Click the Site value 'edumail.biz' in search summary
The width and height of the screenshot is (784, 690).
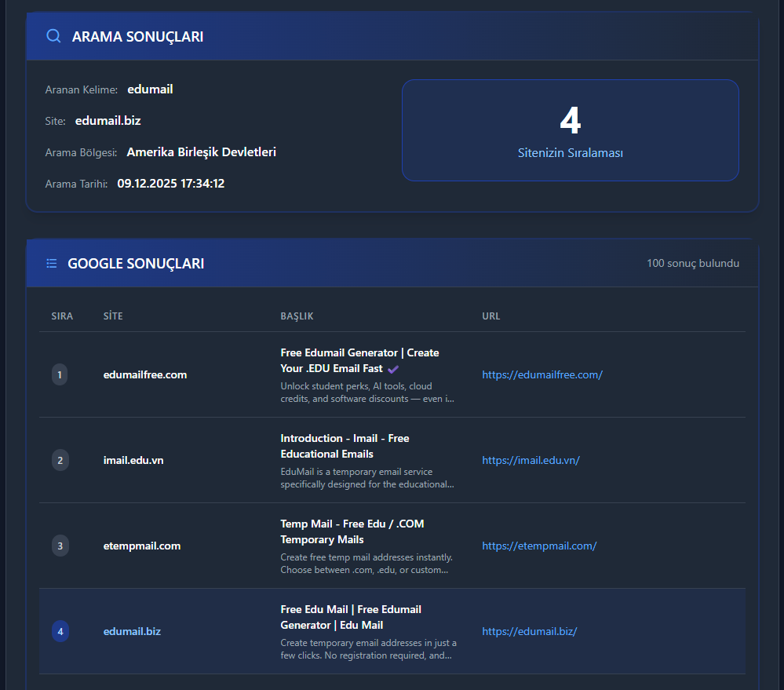coord(108,121)
